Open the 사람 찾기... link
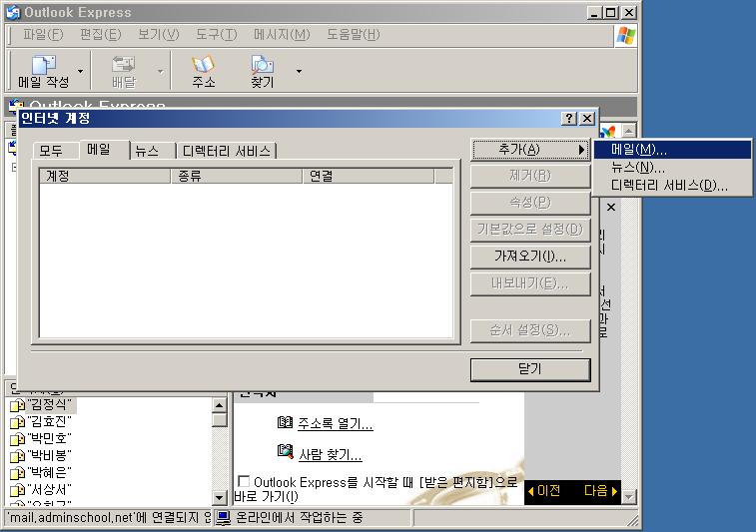 (x=330, y=455)
